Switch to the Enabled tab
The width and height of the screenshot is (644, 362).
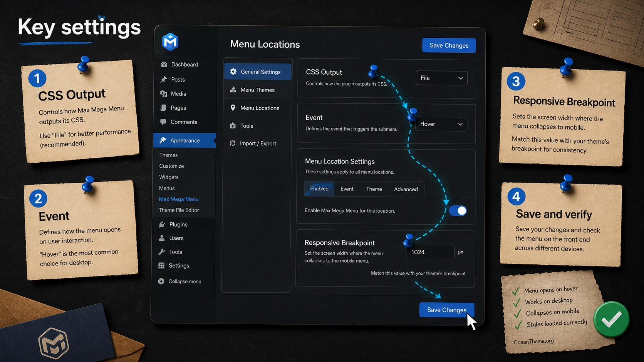(x=319, y=189)
